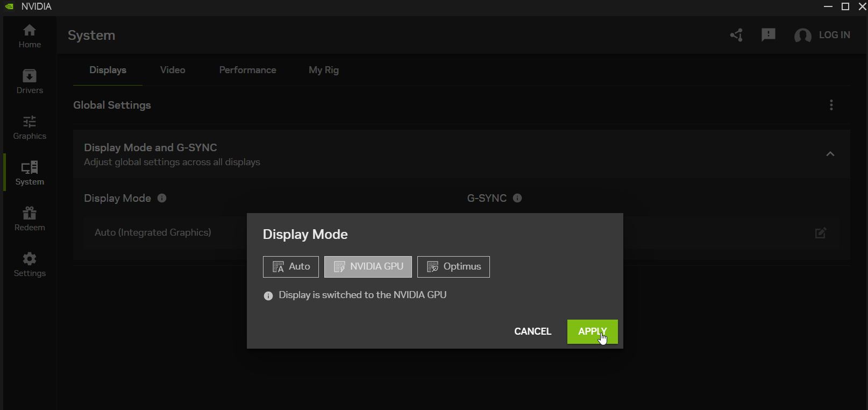
Task: Switch to the Performance tab
Action: 247,70
